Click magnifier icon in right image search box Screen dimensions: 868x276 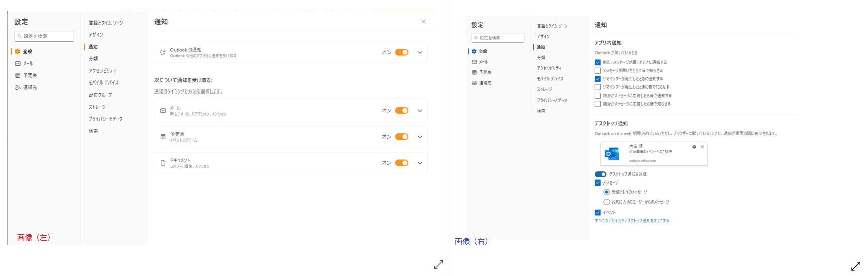click(x=476, y=38)
